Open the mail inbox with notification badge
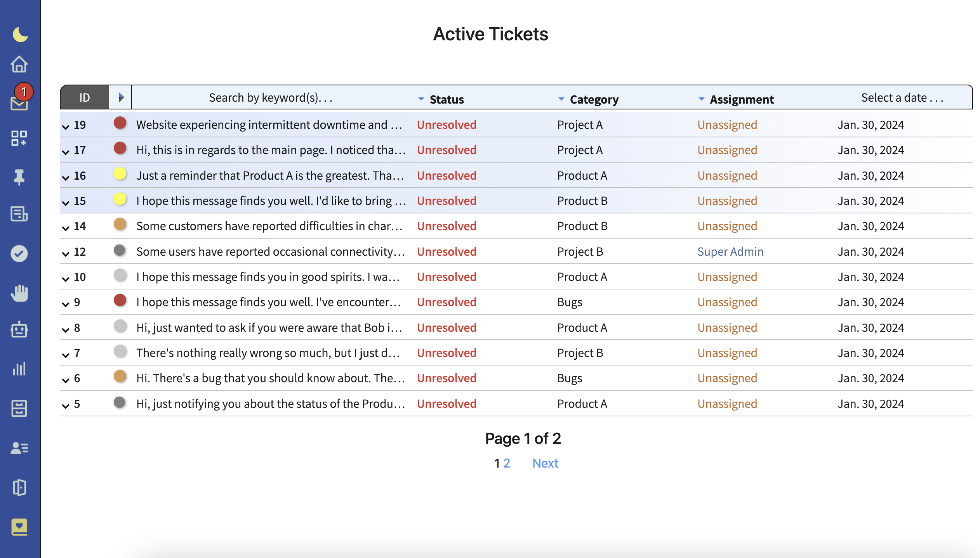The height and width of the screenshot is (558, 980). tap(19, 103)
